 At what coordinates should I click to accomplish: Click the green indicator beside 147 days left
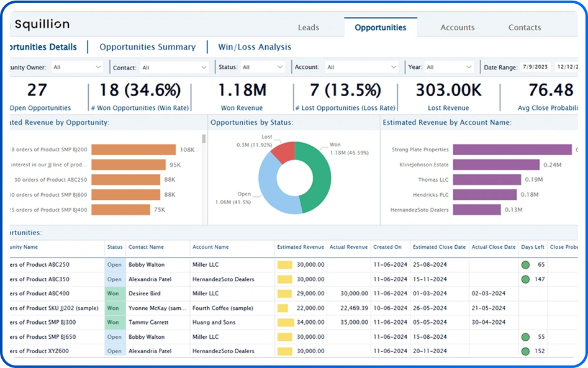click(525, 279)
